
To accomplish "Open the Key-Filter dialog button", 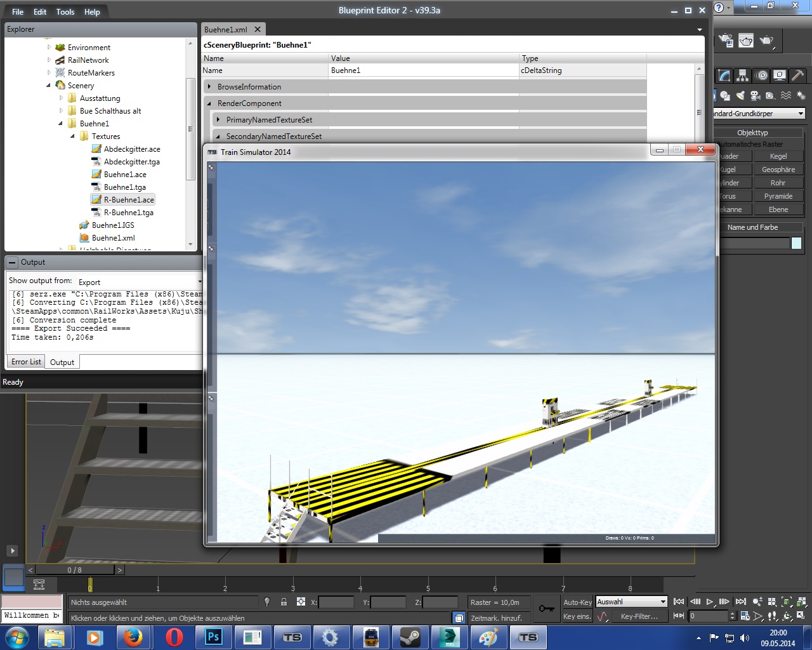I will [639, 616].
